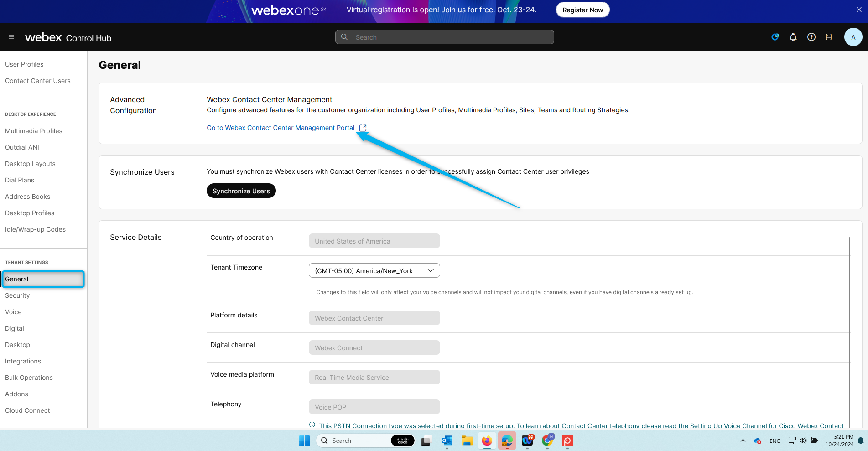Click the Service Details scrollbar

click(849, 332)
